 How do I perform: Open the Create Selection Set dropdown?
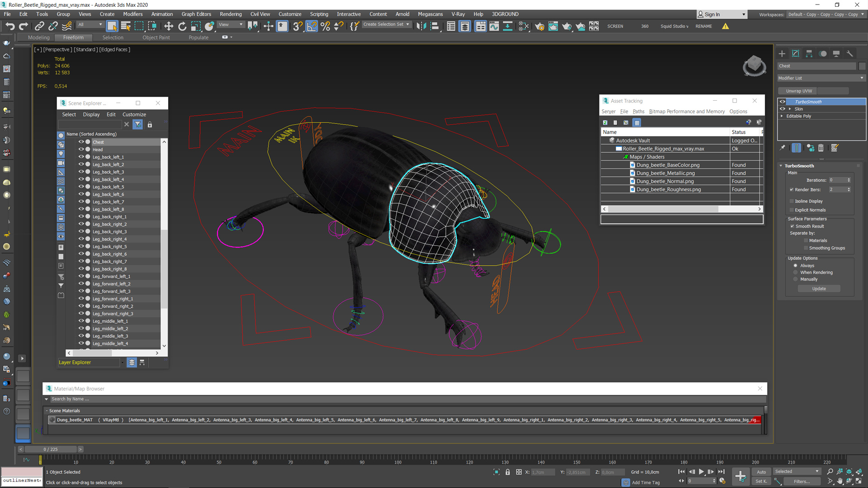(386, 24)
